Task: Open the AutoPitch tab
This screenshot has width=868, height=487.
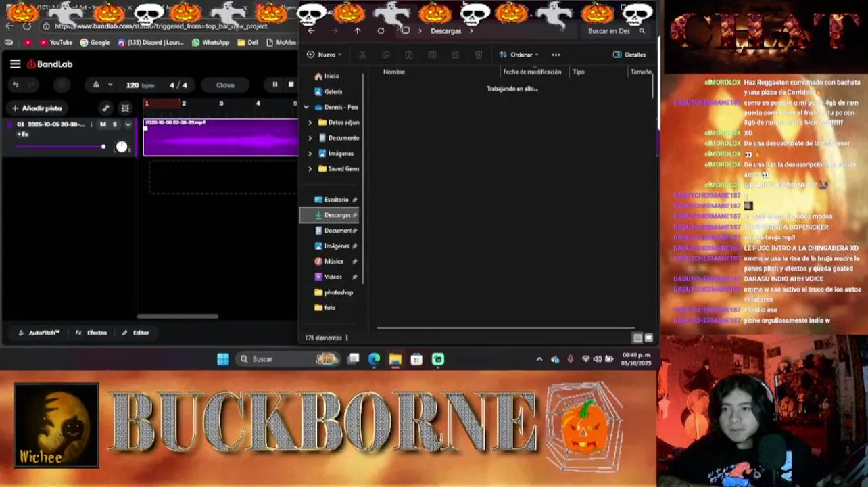Action: point(39,333)
